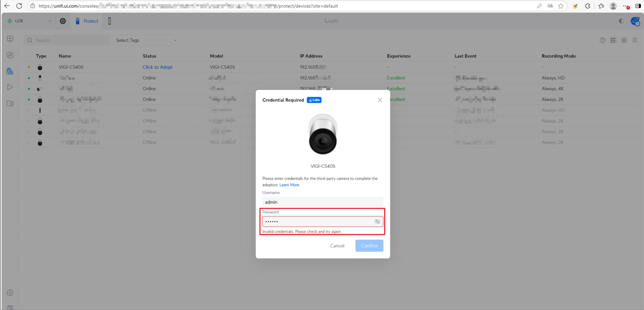
Task: Bookmark page with star icon
Action: (x=561, y=6)
